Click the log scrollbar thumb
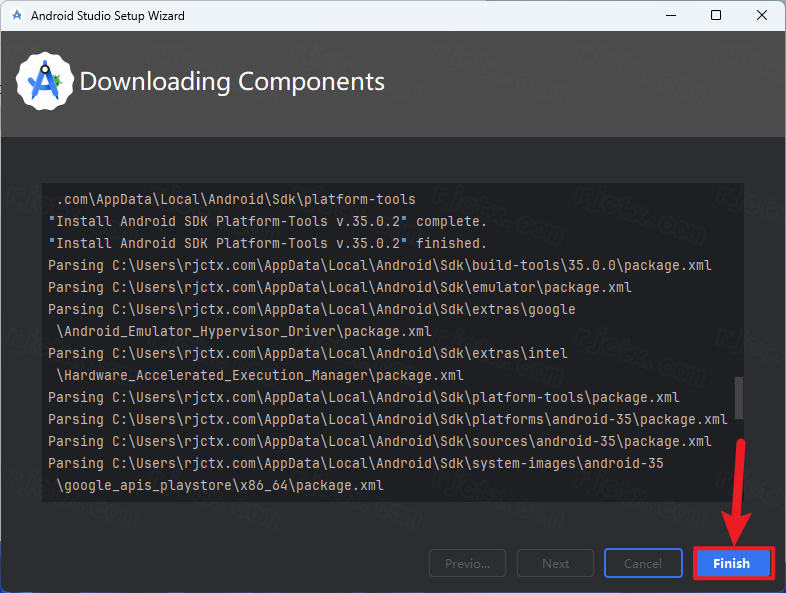 738,398
